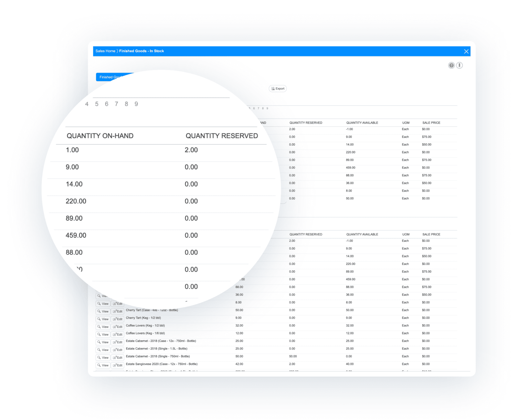
Task: View Coffee Lovers Keg 1/2 bbl
Action: click(103, 327)
